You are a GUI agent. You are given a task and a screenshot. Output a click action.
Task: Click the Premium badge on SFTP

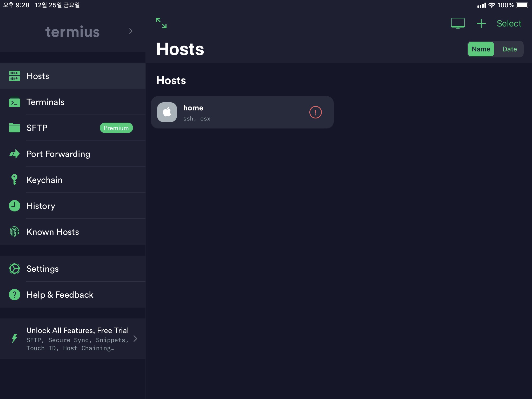click(x=116, y=128)
